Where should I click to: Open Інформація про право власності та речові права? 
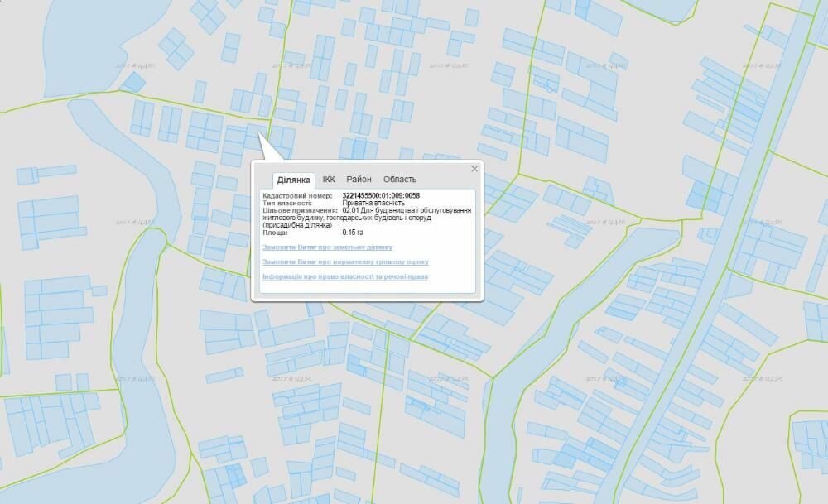pyautogui.click(x=344, y=277)
